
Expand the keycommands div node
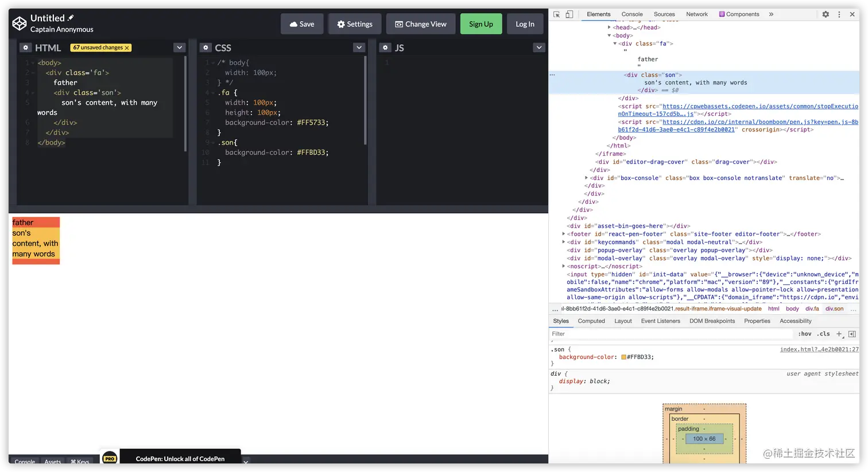(563, 242)
